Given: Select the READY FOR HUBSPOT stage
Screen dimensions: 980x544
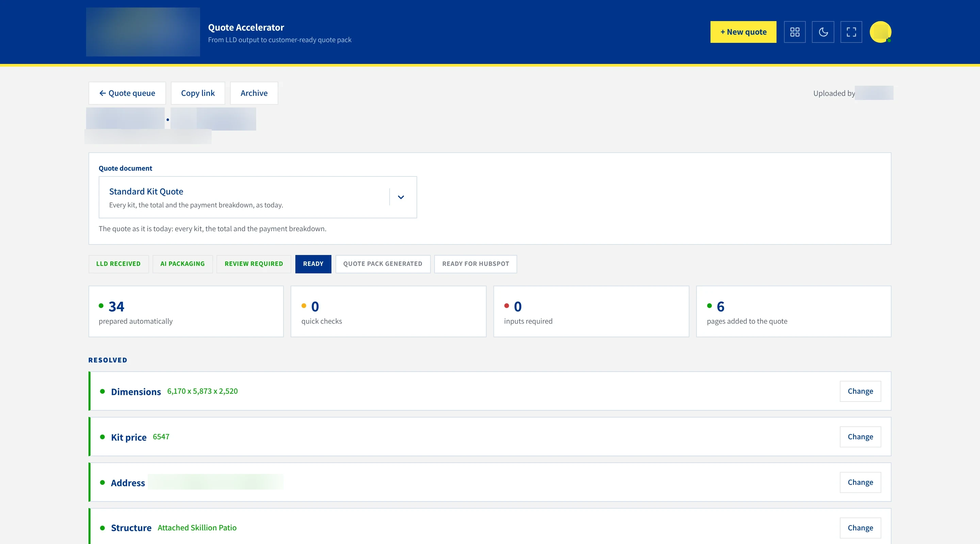Looking at the screenshot, I should [x=476, y=264].
